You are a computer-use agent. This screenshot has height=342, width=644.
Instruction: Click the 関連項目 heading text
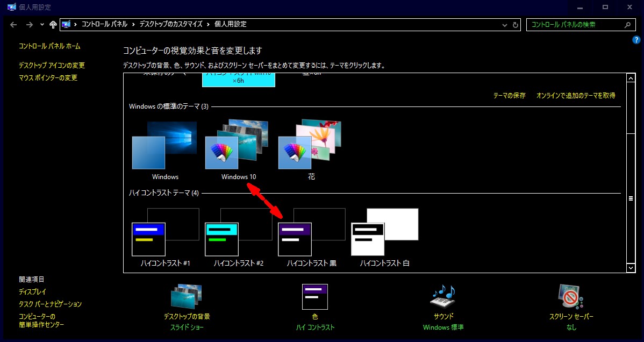[32, 280]
